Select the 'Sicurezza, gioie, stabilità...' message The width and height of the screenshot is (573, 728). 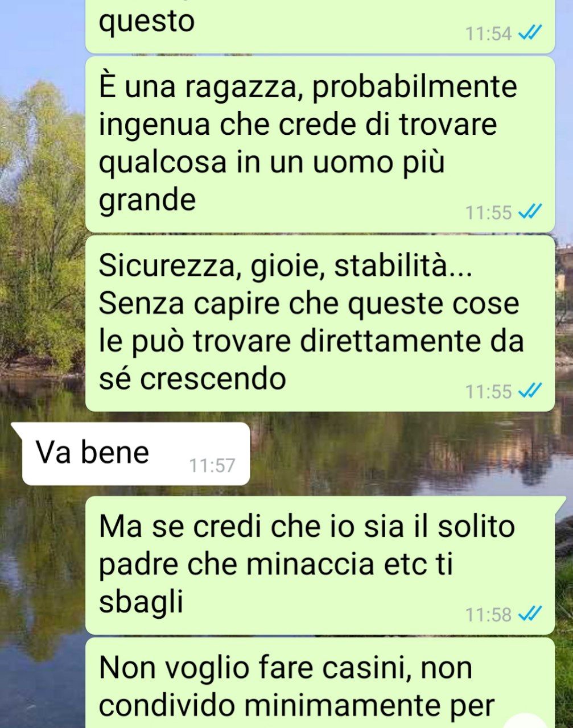(320, 323)
